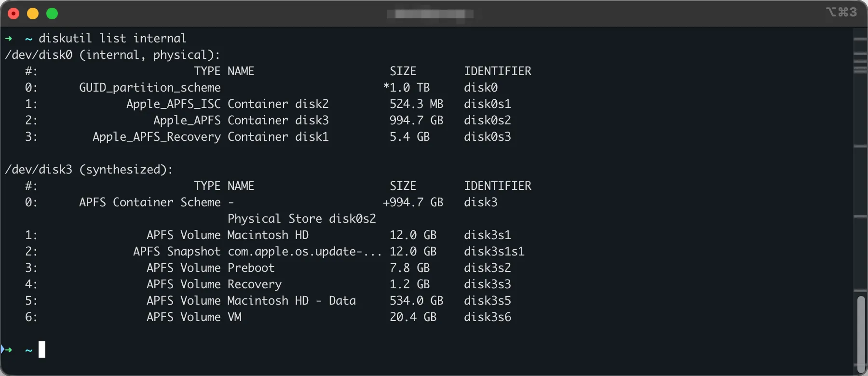868x376 pixels.
Task: Click identifier 'disk0s2' in disk0 table
Action: pyautogui.click(x=488, y=121)
